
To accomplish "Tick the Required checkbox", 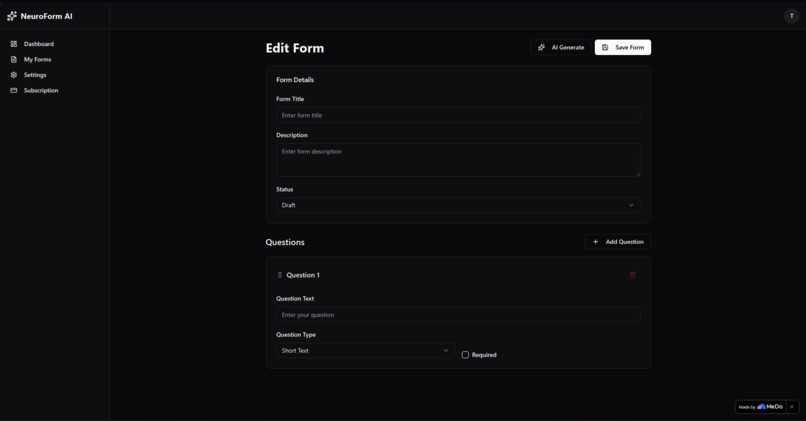I will [x=465, y=355].
